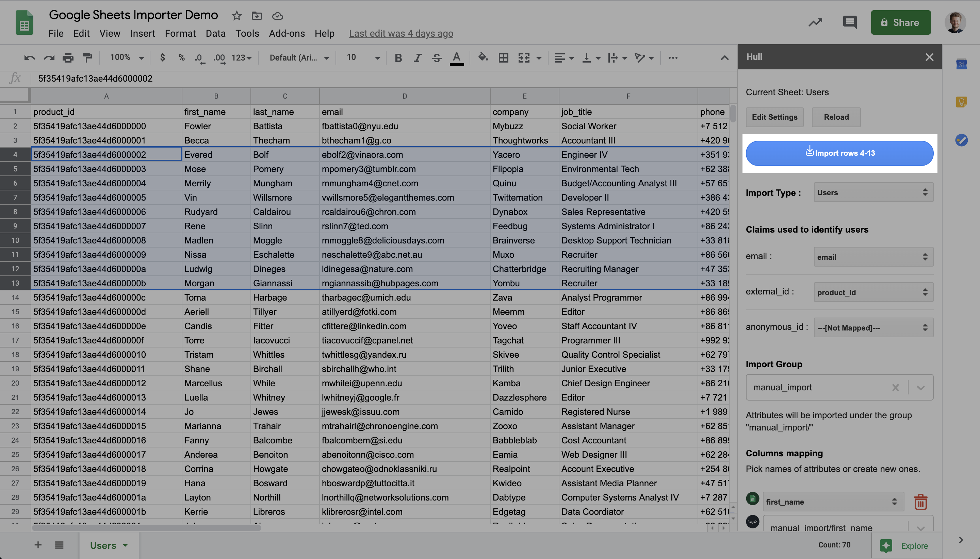Open the Add-ons menu
This screenshot has width=980, height=559.
(x=287, y=33)
